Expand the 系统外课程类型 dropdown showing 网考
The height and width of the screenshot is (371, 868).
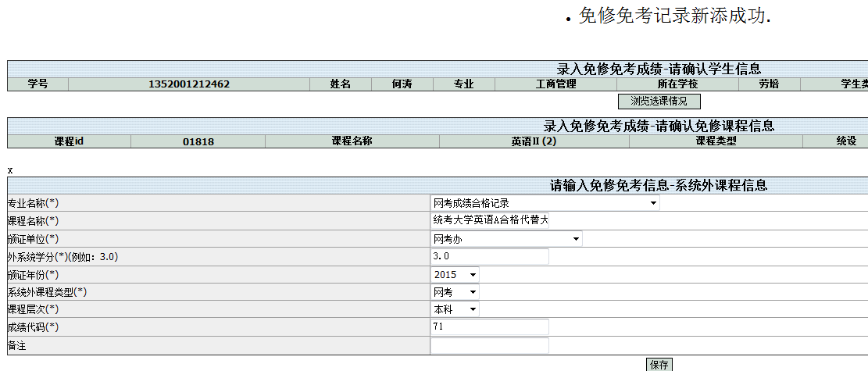(455, 292)
